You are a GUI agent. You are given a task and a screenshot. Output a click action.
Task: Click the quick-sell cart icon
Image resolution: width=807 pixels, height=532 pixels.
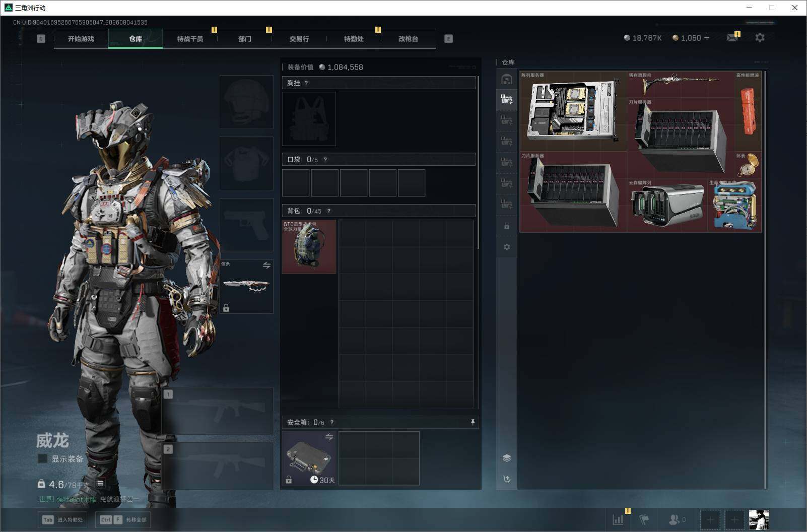(507, 479)
